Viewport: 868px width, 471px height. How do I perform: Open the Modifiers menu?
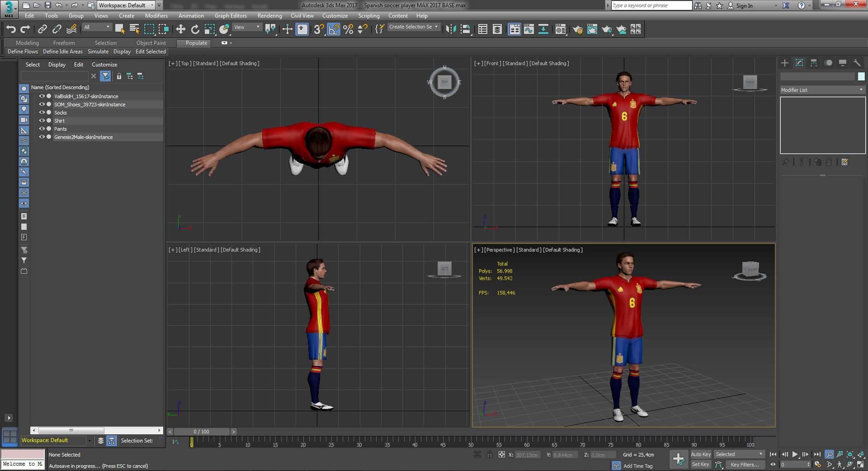point(156,16)
